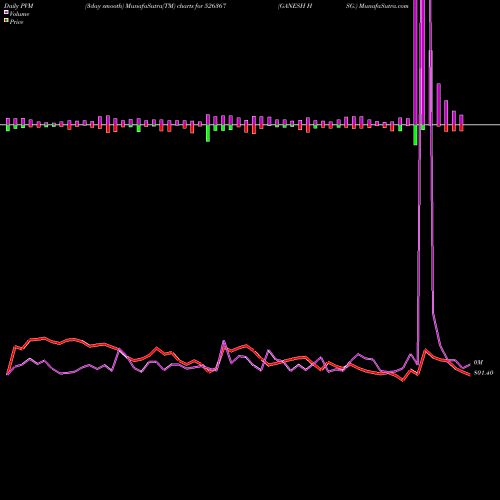The height and width of the screenshot is (500, 500).
Task: Select the 'Price' legend label
Action: coord(16,22)
